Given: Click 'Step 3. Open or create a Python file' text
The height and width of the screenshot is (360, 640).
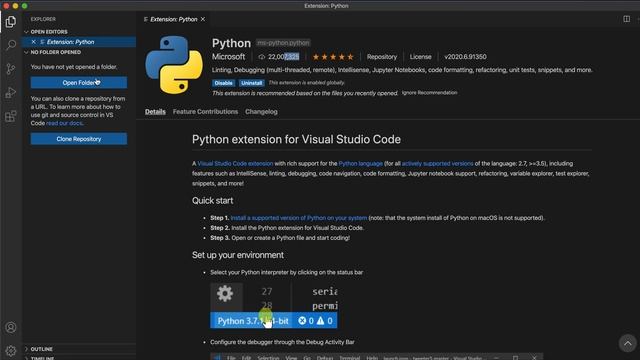Looking at the screenshot, I should point(280,238).
